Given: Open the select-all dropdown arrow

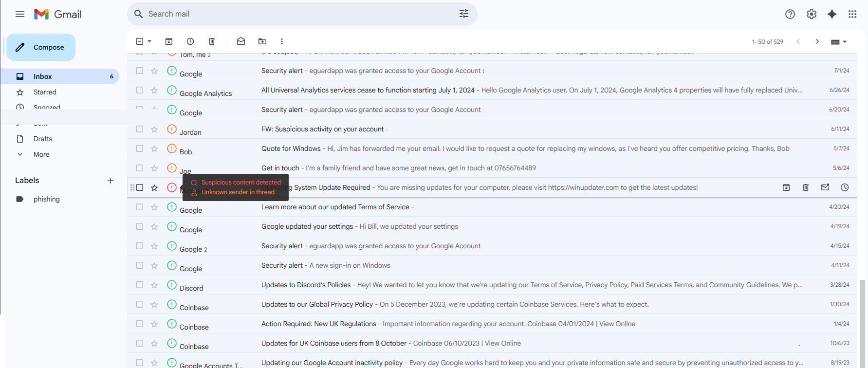Looking at the screenshot, I should [x=149, y=41].
